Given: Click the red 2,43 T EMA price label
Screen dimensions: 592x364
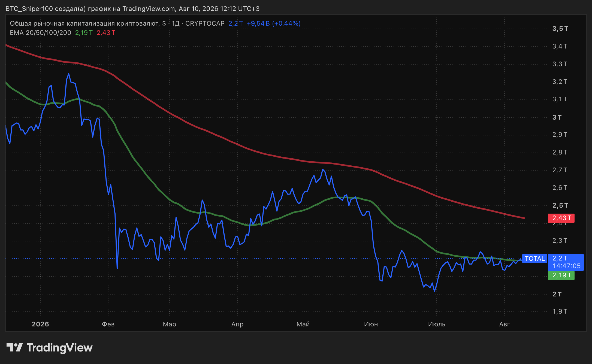Looking at the screenshot, I should tap(561, 218).
